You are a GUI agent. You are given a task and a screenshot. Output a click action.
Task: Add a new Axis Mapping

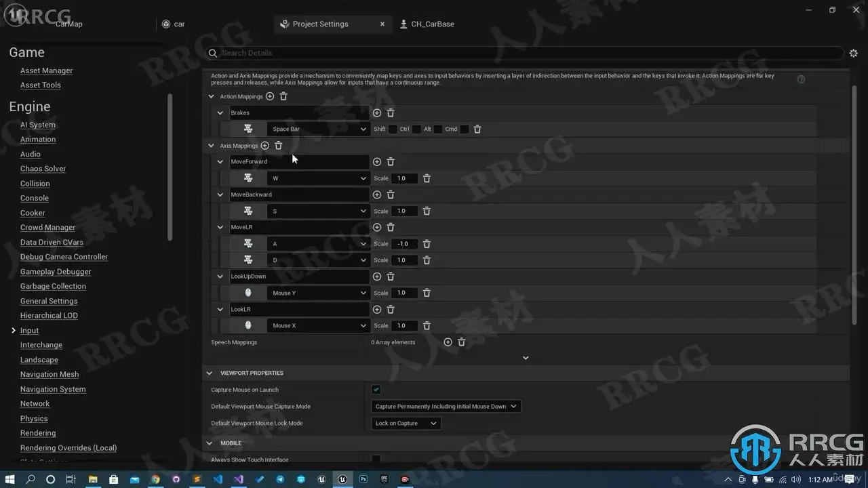265,146
